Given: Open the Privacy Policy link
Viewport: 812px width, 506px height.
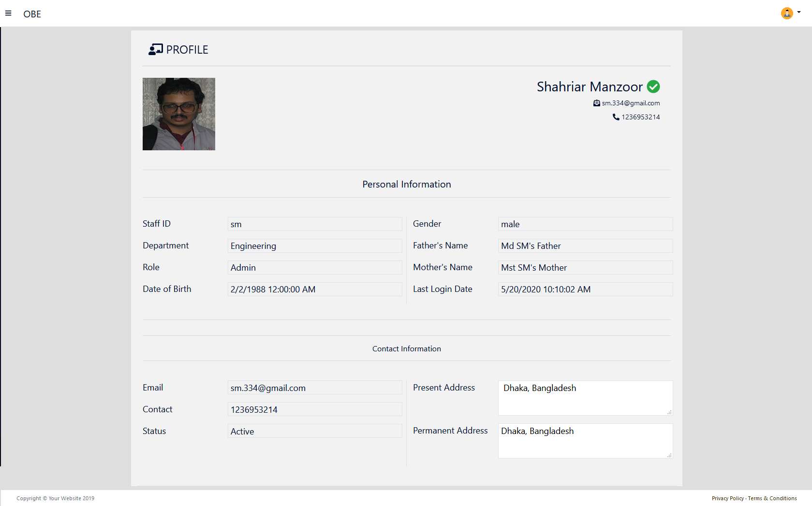Looking at the screenshot, I should coord(728,498).
